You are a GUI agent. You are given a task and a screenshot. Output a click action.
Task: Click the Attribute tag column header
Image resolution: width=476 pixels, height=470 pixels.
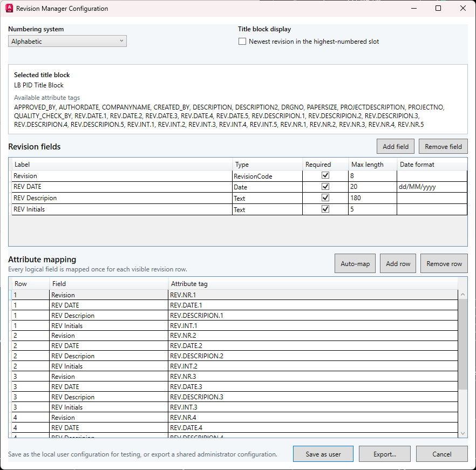pyautogui.click(x=313, y=284)
